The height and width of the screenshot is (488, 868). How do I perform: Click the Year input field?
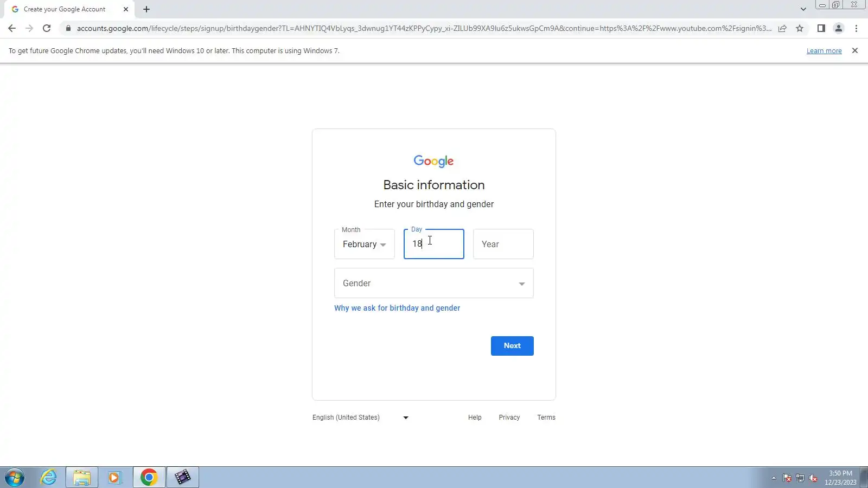click(x=503, y=244)
